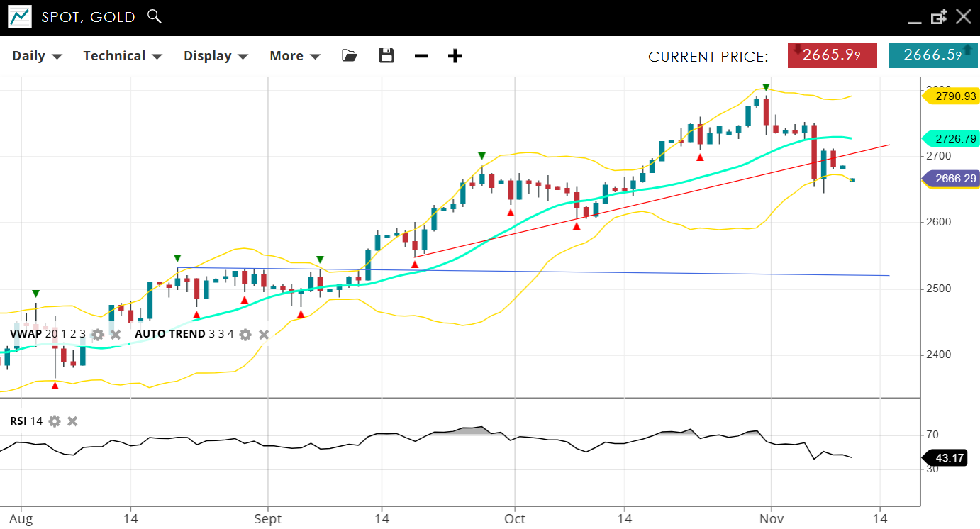Open the More menu

[294, 56]
